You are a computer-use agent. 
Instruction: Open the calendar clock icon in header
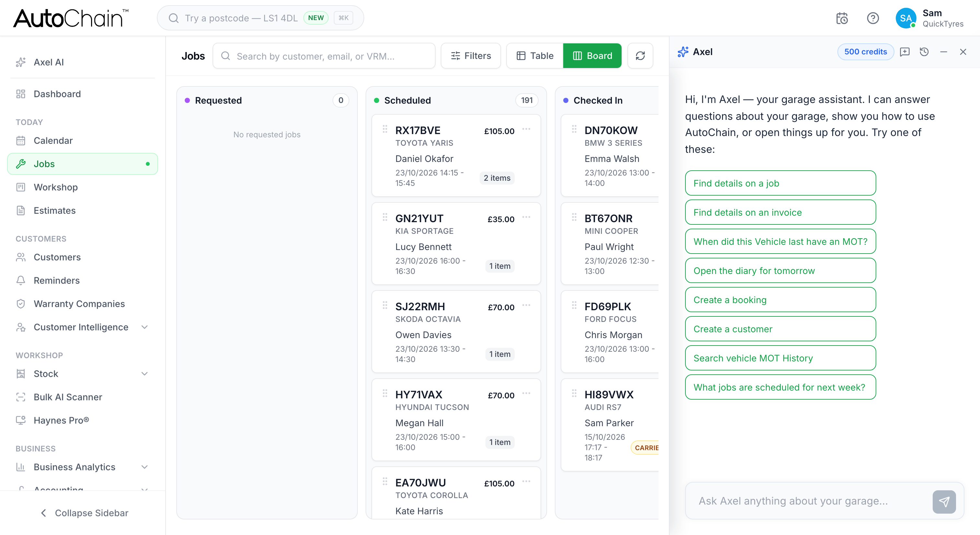pyautogui.click(x=842, y=18)
